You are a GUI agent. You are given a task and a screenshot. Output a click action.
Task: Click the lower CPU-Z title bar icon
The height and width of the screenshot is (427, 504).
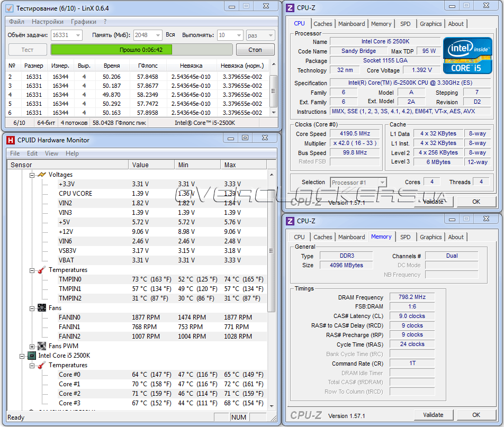290,221
